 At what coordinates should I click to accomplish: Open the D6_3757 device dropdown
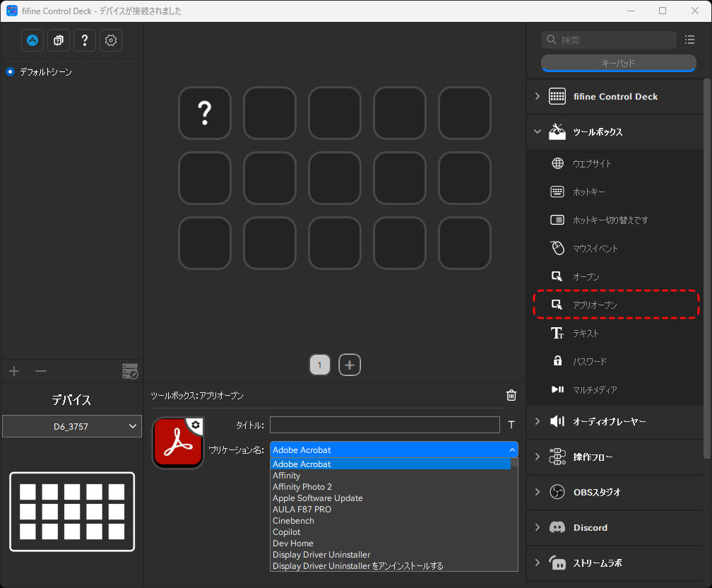pos(71,426)
